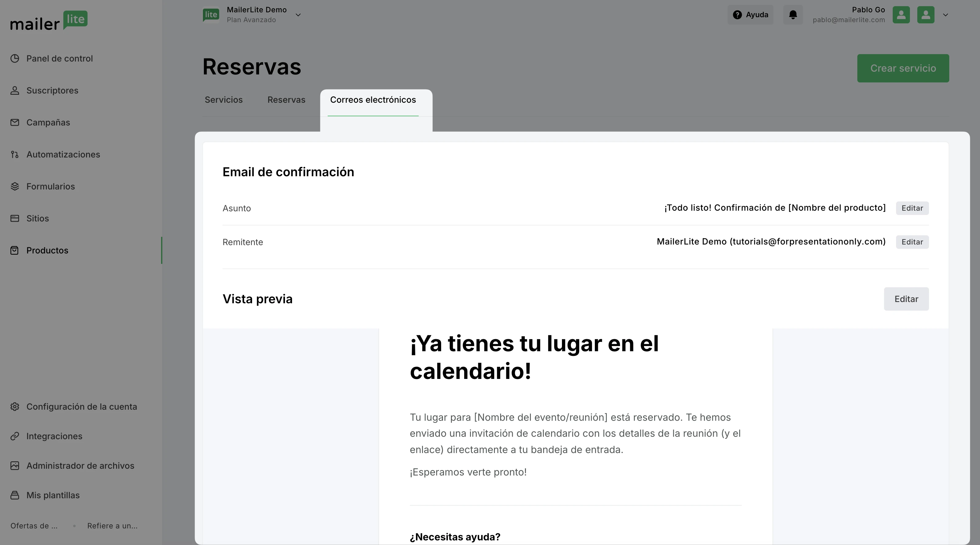980x545 pixels.
Task: Expand the user profile menu chevron
Action: (x=945, y=15)
